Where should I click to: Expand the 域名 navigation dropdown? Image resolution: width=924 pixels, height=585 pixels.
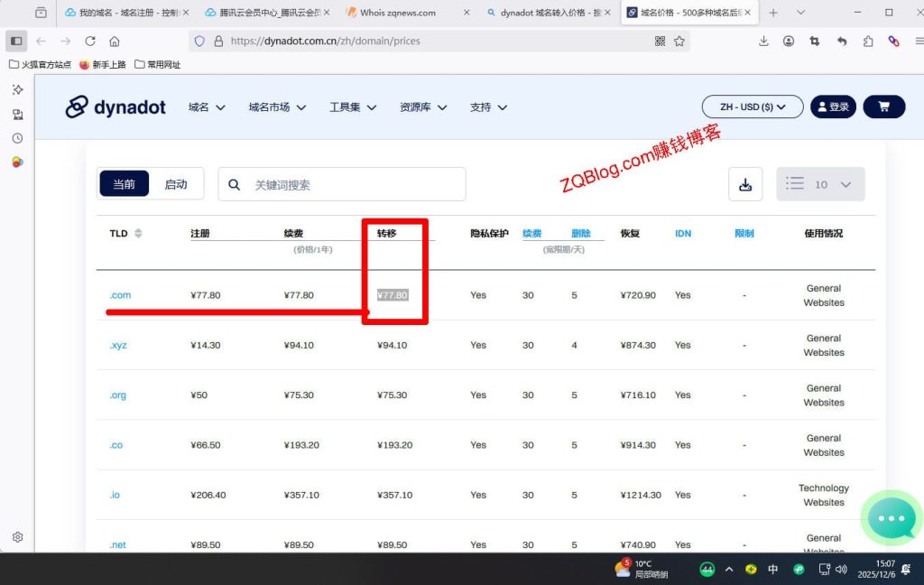[x=207, y=107]
